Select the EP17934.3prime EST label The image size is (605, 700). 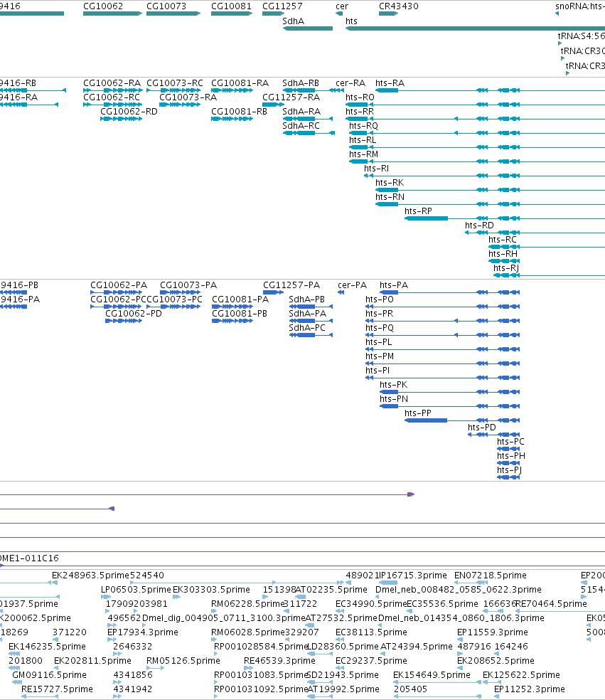click(x=143, y=633)
